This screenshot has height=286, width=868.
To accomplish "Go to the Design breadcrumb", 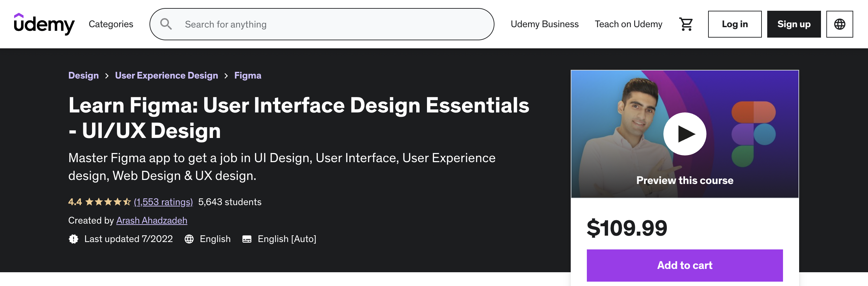I will point(84,76).
